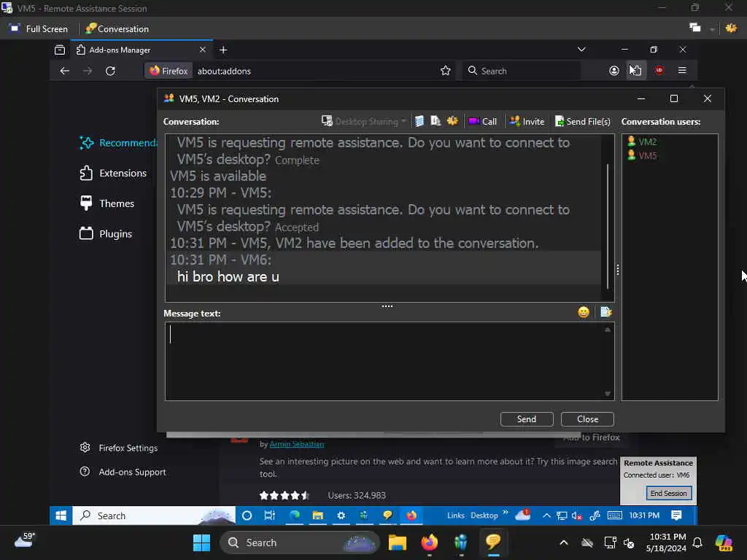Open Edge on the remote taskbar

[x=295, y=516]
